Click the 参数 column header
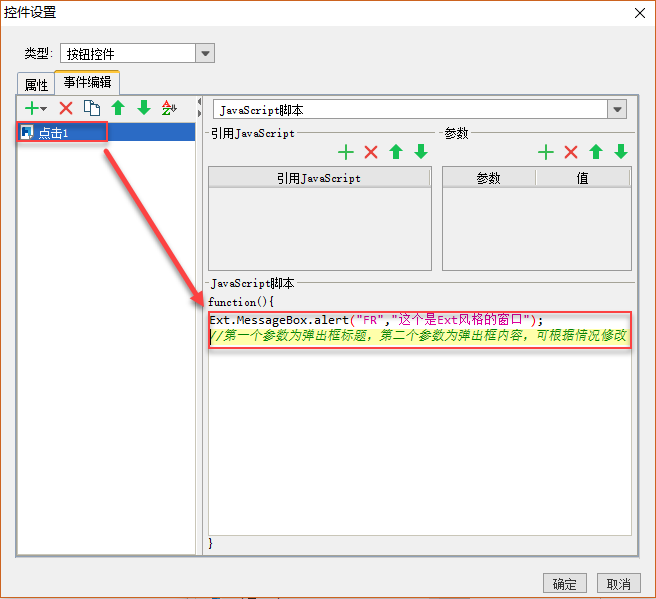Image resolution: width=656 pixels, height=599 pixels. 489,178
